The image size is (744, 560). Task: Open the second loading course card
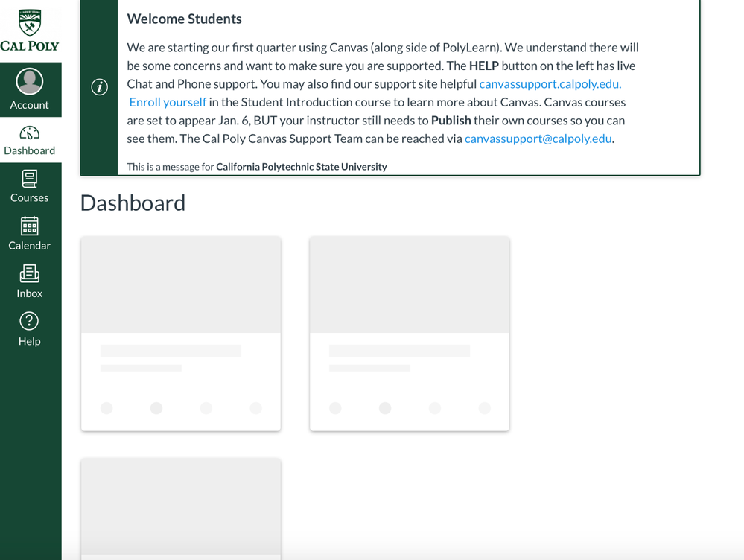pyautogui.click(x=410, y=333)
